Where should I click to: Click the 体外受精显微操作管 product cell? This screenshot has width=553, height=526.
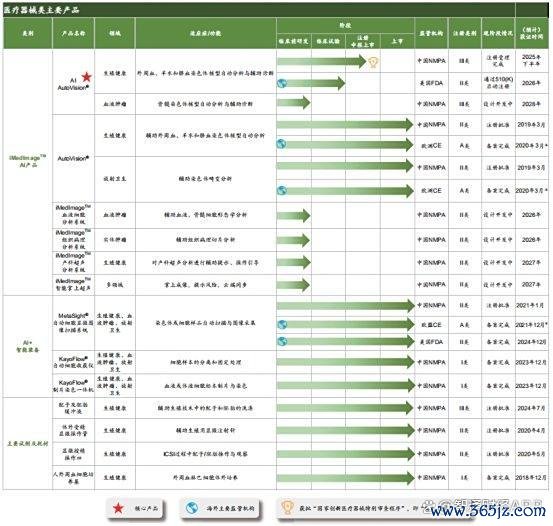click(73, 430)
